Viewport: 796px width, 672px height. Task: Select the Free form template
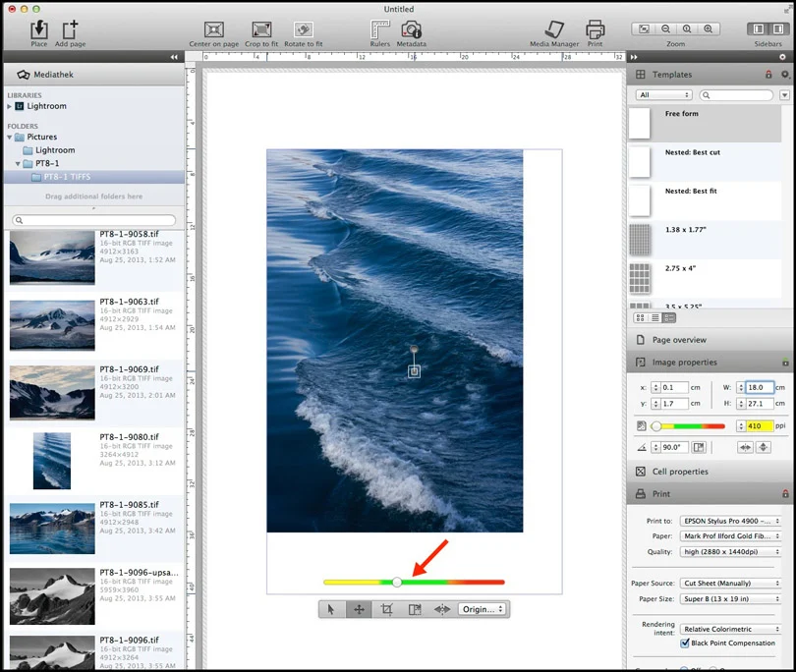705,124
